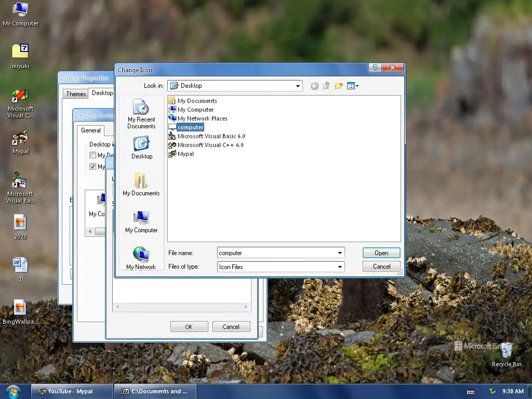The height and width of the screenshot is (399, 532).
Task: Select the Mypal desktop shortcut
Action: pyautogui.click(x=20, y=142)
